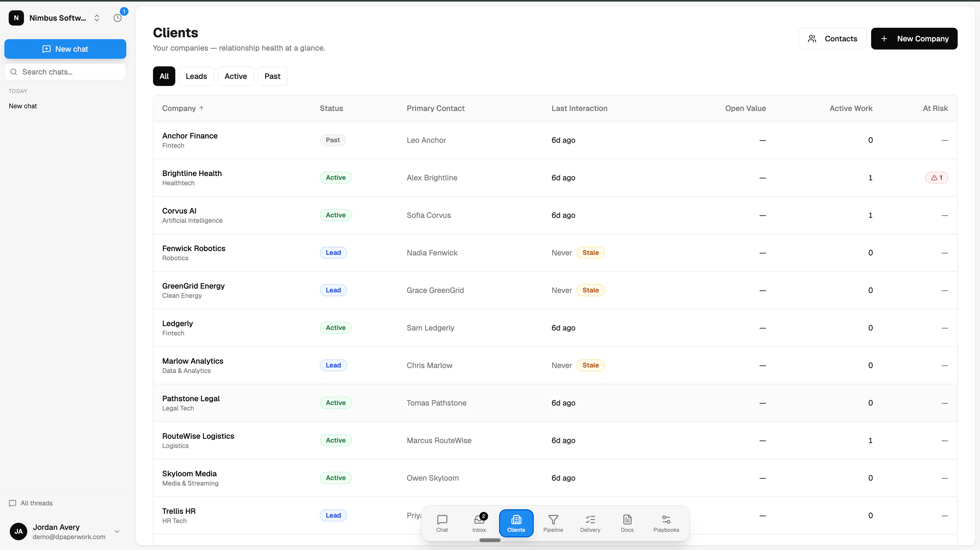Switch to the Active filter tab
Viewport: 980px width, 550px height.
click(x=235, y=76)
